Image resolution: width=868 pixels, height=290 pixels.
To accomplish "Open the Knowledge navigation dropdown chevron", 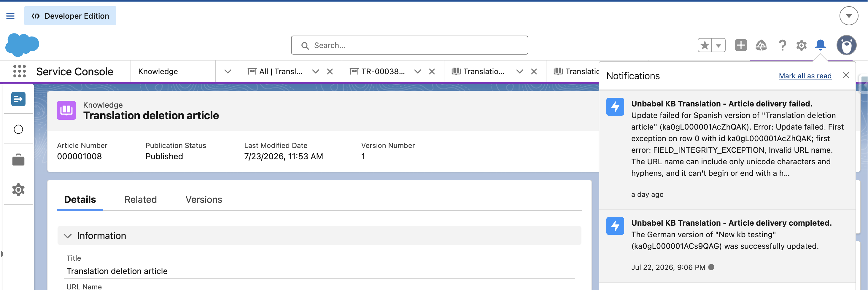I will click(228, 71).
